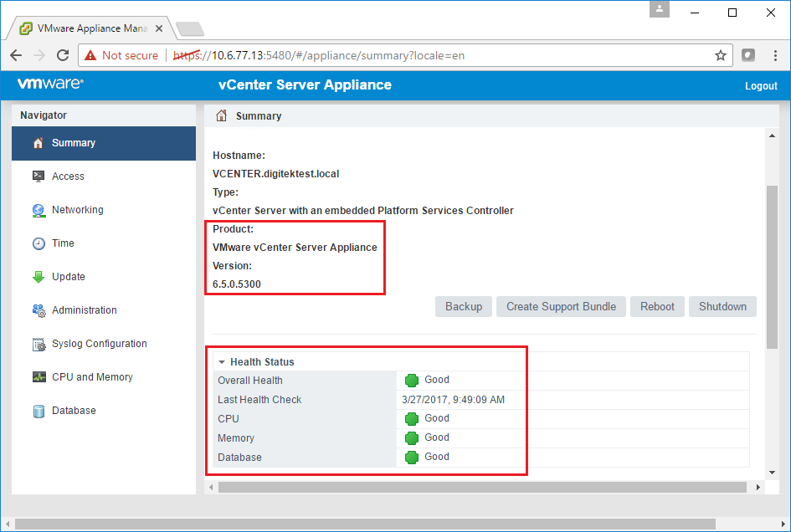Click the vmware logo

click(50, 84)
